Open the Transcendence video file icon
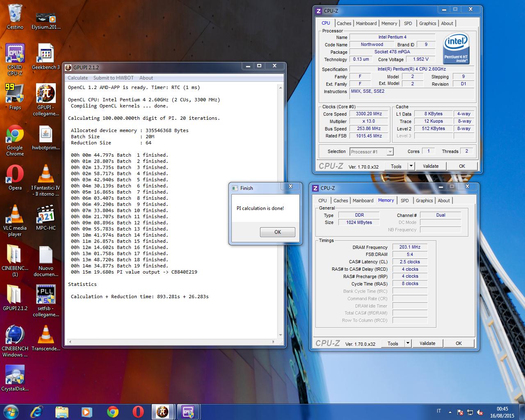Screen dimensions: 525x420 coord(46,338)
